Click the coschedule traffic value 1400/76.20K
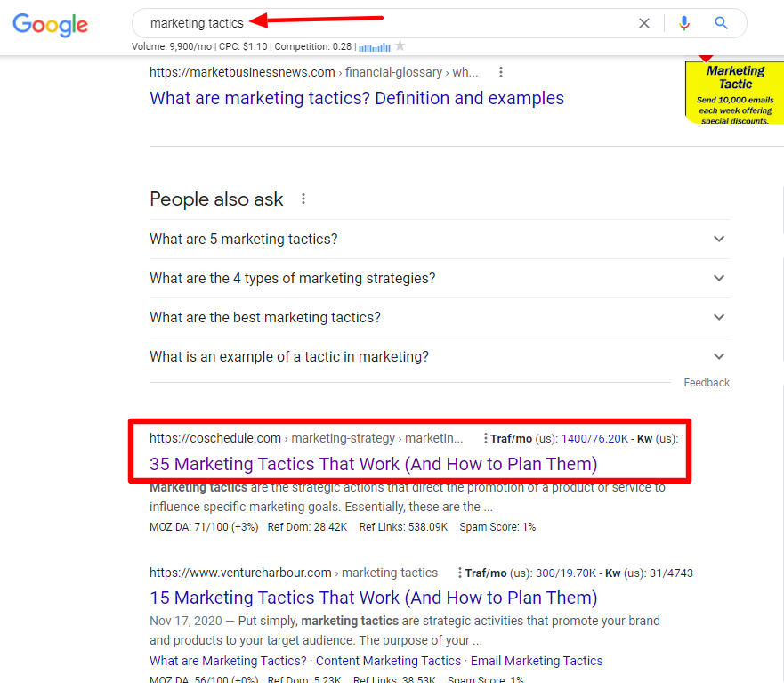The image size is (784, 683). (x=594, y=439)
